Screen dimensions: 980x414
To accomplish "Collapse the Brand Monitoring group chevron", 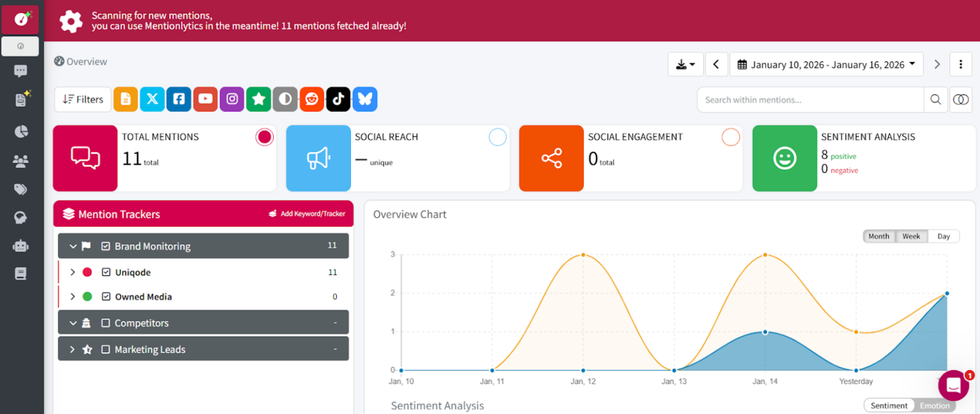I will click(73, 246).
